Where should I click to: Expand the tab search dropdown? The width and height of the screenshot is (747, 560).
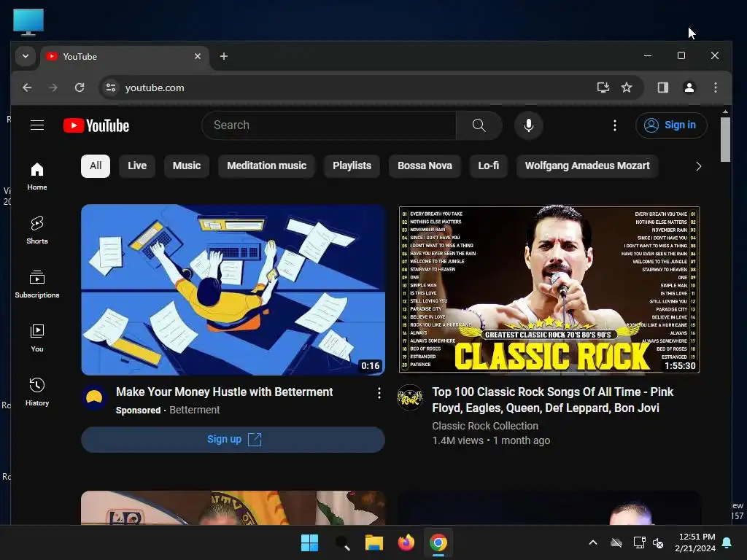(26, 56)
